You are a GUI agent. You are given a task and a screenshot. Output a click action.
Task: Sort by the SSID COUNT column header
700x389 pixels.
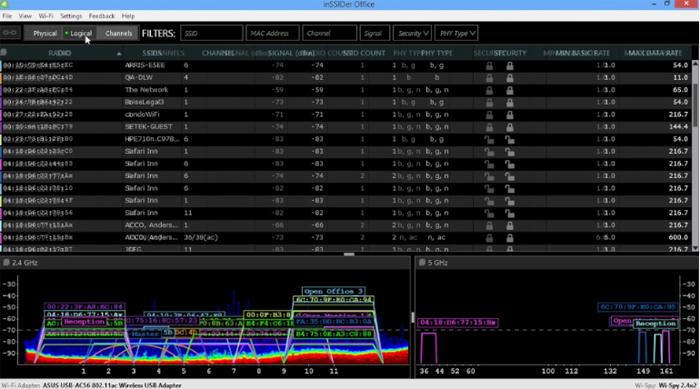coord(364,53)
